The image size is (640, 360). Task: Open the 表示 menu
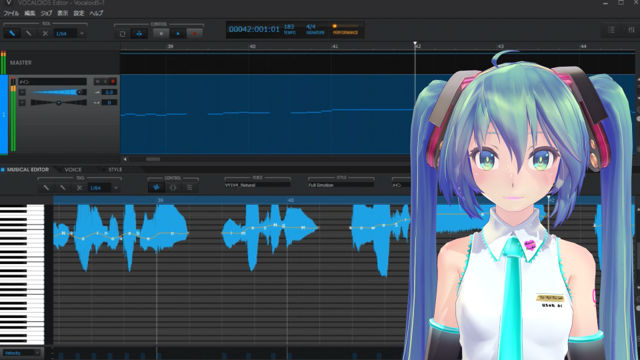[62, 13]
